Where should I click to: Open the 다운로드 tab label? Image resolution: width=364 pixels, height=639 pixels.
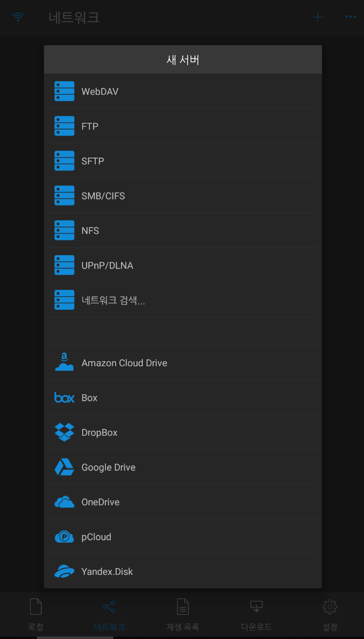click(256, 627)
